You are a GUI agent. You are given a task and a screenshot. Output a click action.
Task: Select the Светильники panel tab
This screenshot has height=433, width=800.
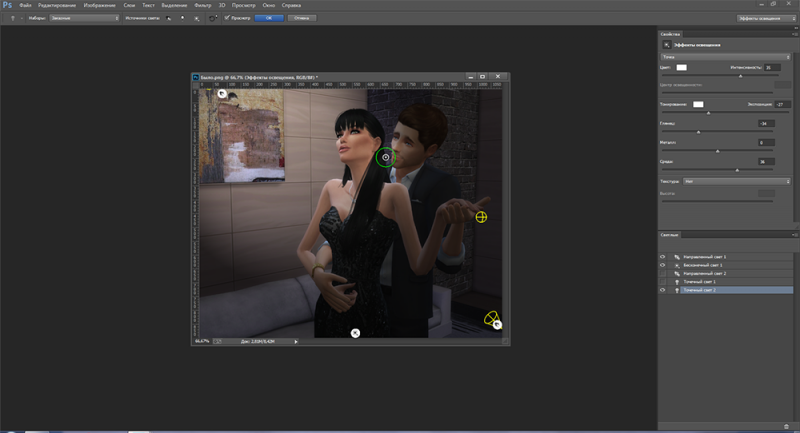[669, 235]
